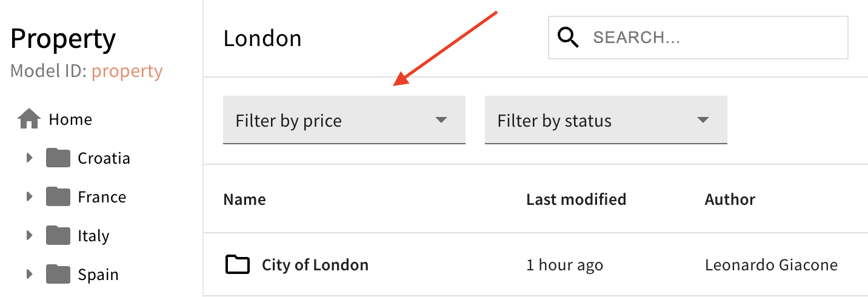This screenshot has width=868, height=297.
Task: Select the Spain tree item label
Action: (98, 275)
